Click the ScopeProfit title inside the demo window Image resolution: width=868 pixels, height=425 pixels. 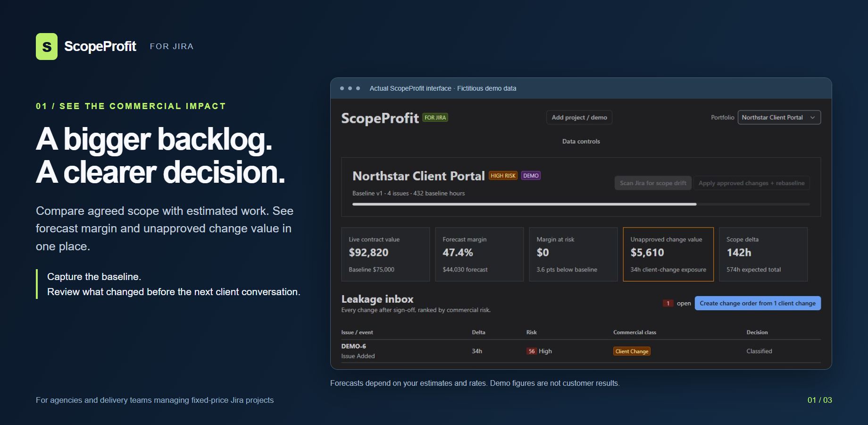pos(380,118)
